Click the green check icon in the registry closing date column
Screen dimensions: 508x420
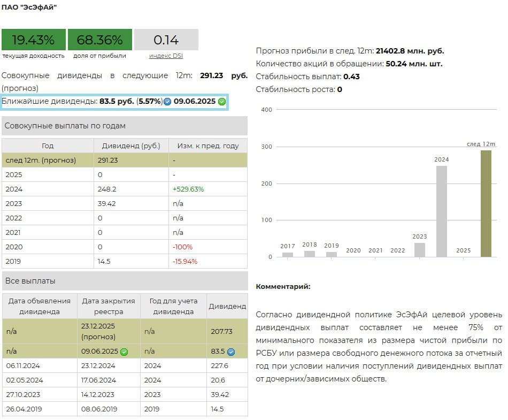124,352
